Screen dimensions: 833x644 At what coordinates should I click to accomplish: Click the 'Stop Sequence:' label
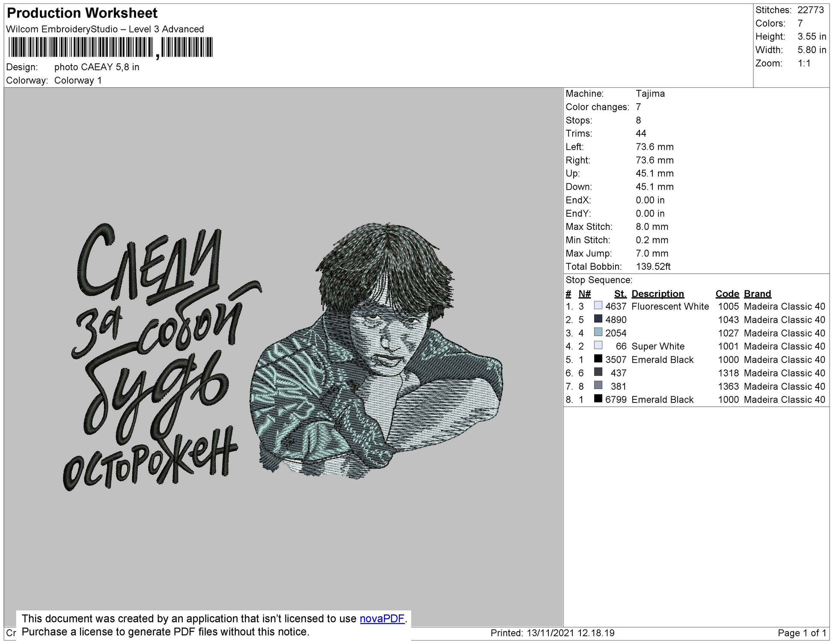pos(599,280)
